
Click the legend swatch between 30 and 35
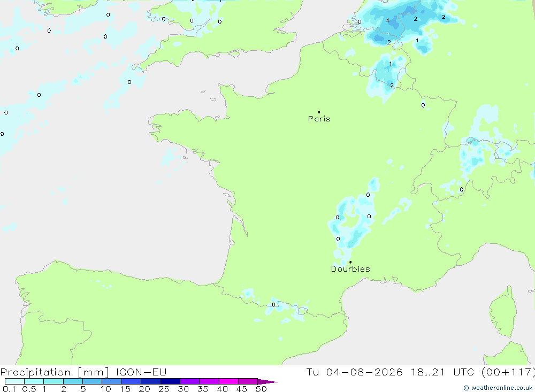tap(189, 381)
